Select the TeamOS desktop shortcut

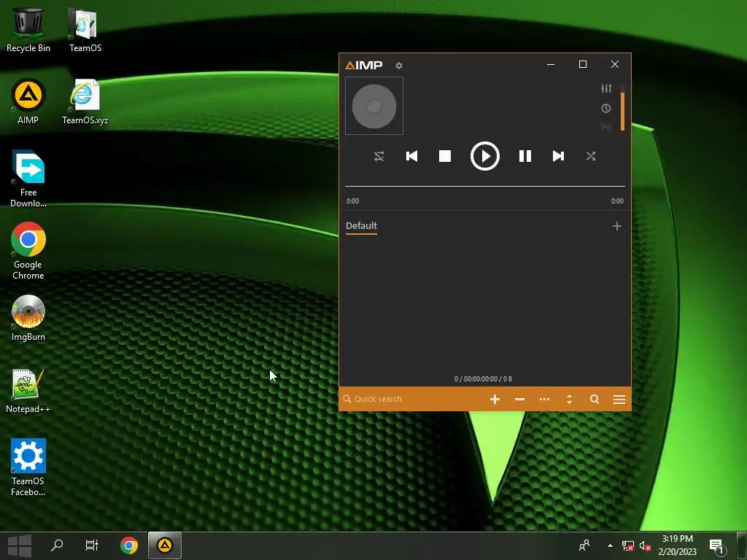coord(85,30)
